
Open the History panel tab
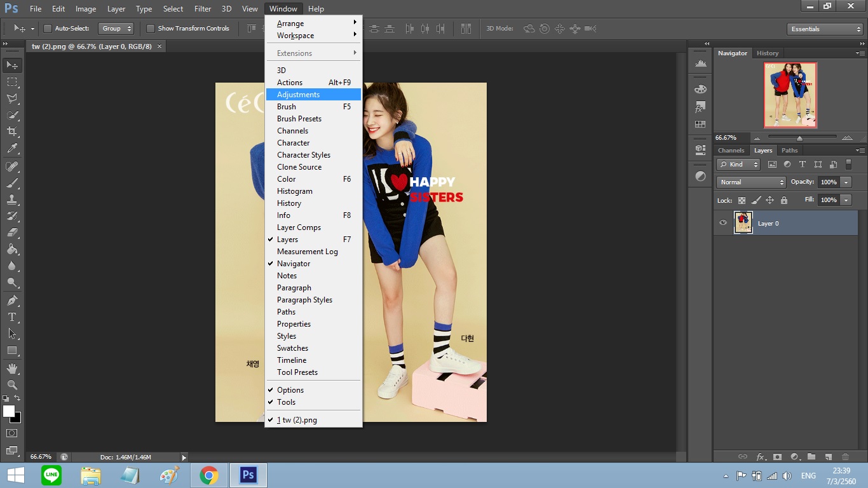click(x=767, y=53)
